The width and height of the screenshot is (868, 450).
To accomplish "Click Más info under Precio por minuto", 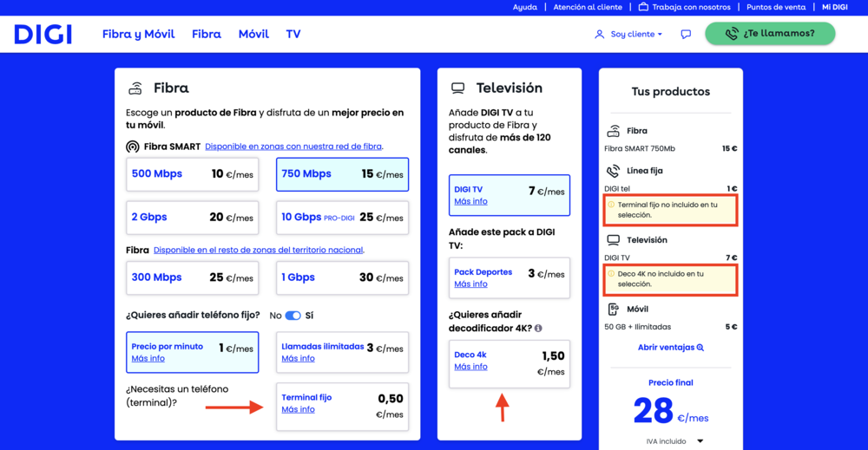I will click(x=148, y=359).
